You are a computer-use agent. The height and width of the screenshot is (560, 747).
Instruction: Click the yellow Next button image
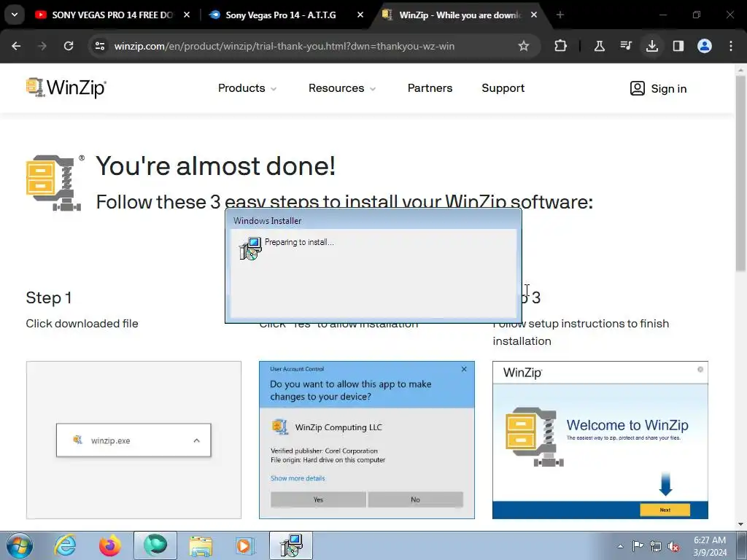pos(665,510)
